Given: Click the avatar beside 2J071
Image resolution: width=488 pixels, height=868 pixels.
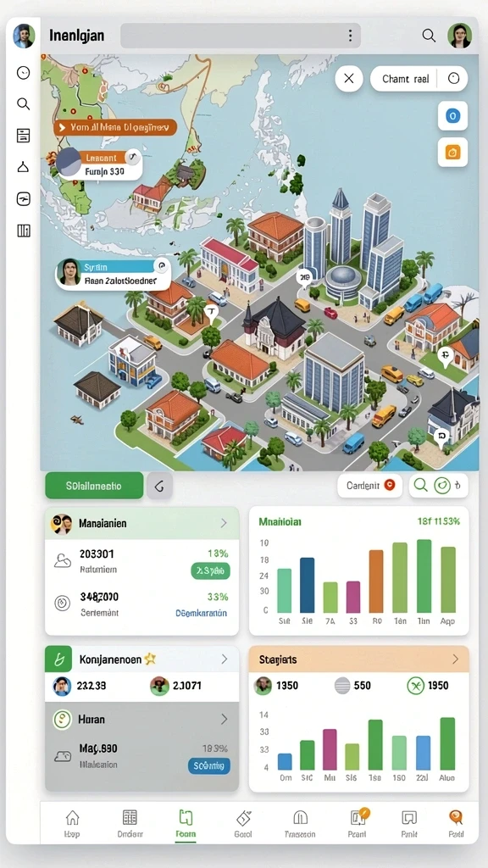Looking at the screenshot, I should tap(159, 686).
